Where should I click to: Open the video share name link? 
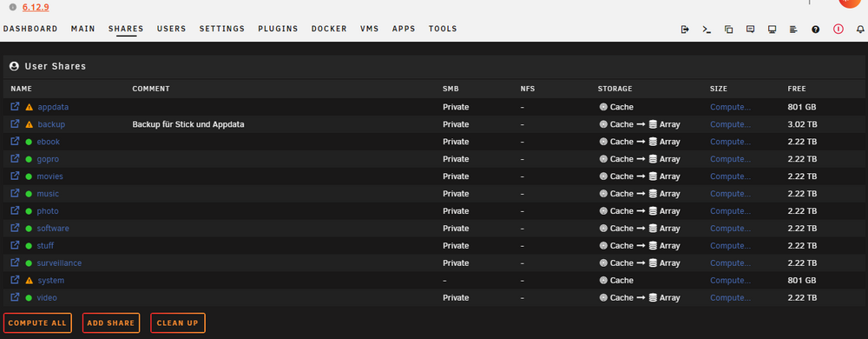click(47, 297)
